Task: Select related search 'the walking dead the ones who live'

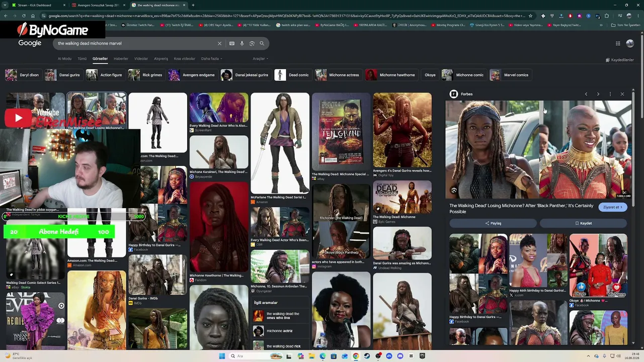Action: (281, 316)
